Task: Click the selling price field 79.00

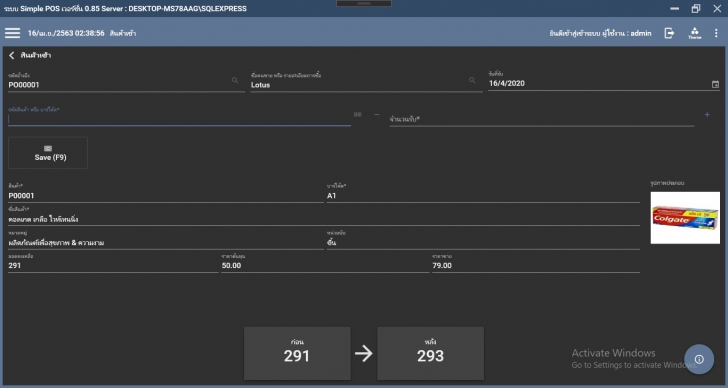Action: [536, 263]
